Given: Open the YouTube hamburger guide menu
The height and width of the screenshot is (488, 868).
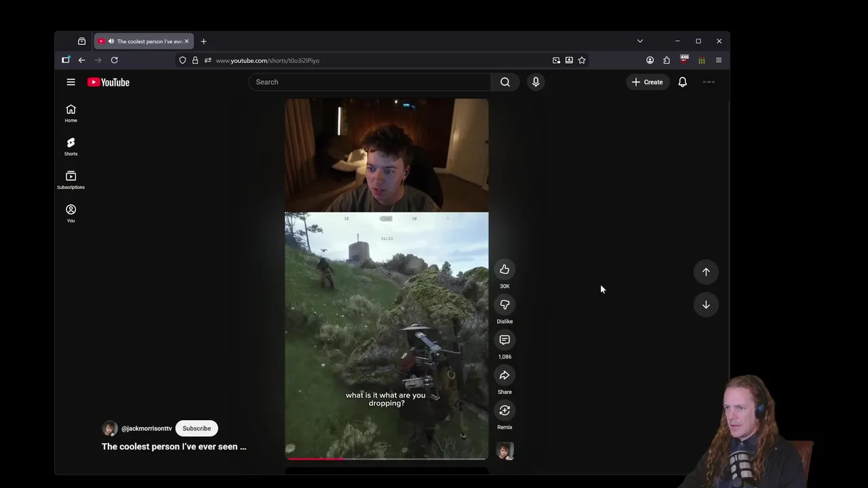Looking at the screenshot, I should tap(71, 82).
